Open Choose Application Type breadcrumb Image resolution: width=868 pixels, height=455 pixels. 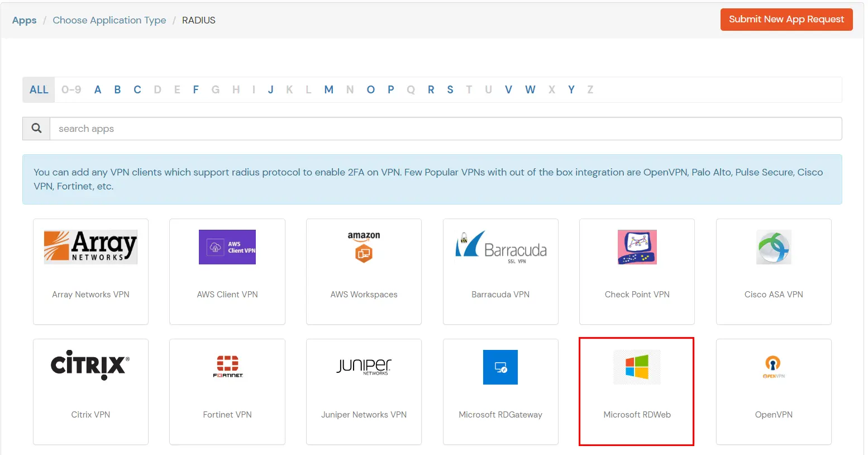(x=109, y=20)
